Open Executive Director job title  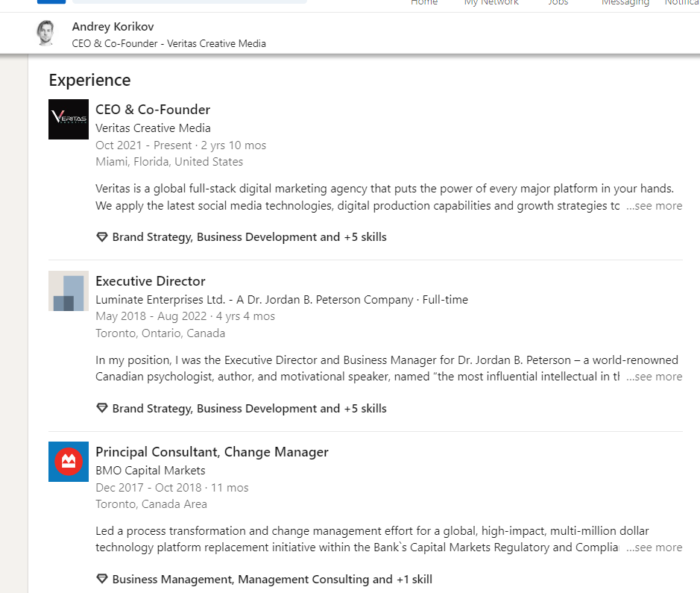pyautogui.click(x=151, y=281)
